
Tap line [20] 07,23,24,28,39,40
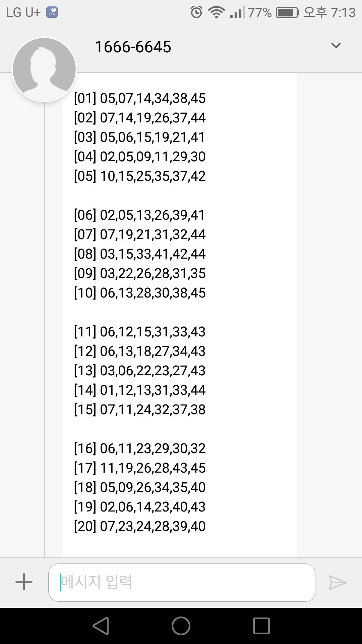(139, 527)
